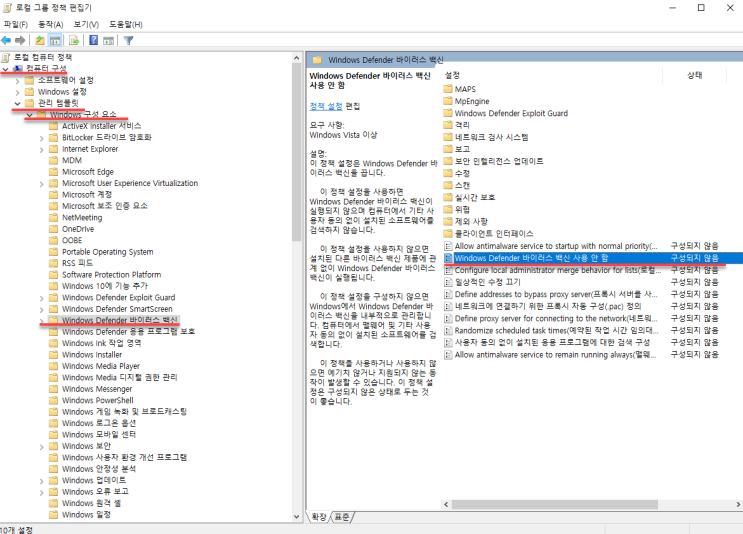This screenshot has width=743, height=534.
Task: Expand the Windows 오류 보고 tree node
Action: coord(42,492)
